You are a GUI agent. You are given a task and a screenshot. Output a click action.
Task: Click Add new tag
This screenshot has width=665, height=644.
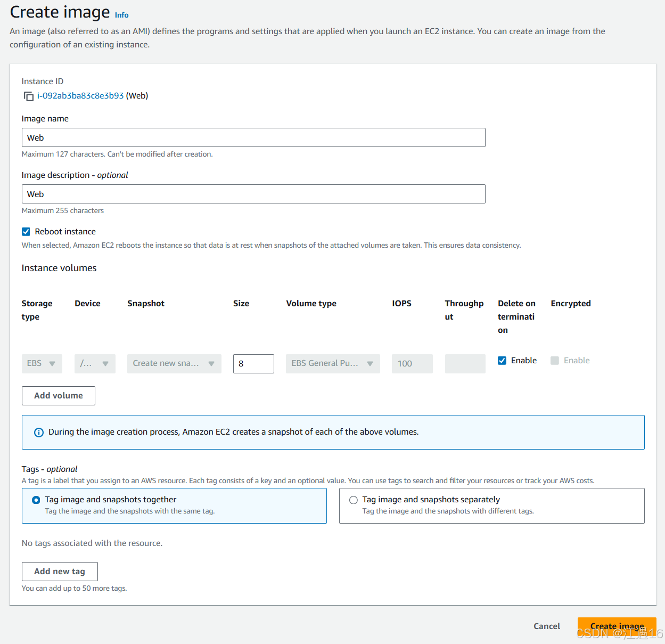pos(59,571)
